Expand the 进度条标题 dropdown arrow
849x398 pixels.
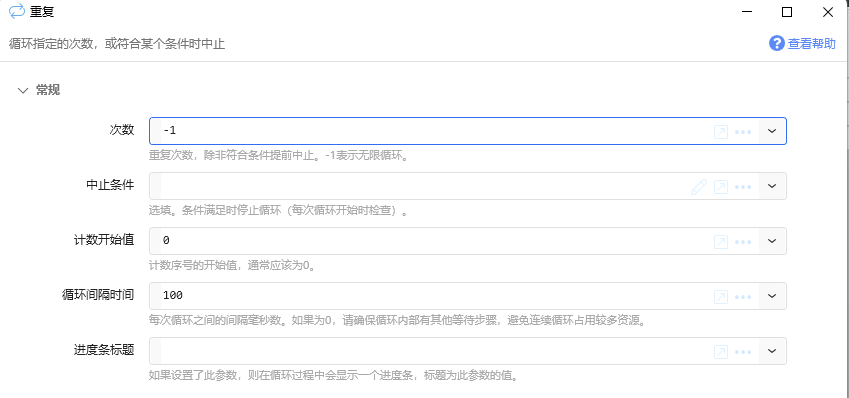[x=772, y=351]
